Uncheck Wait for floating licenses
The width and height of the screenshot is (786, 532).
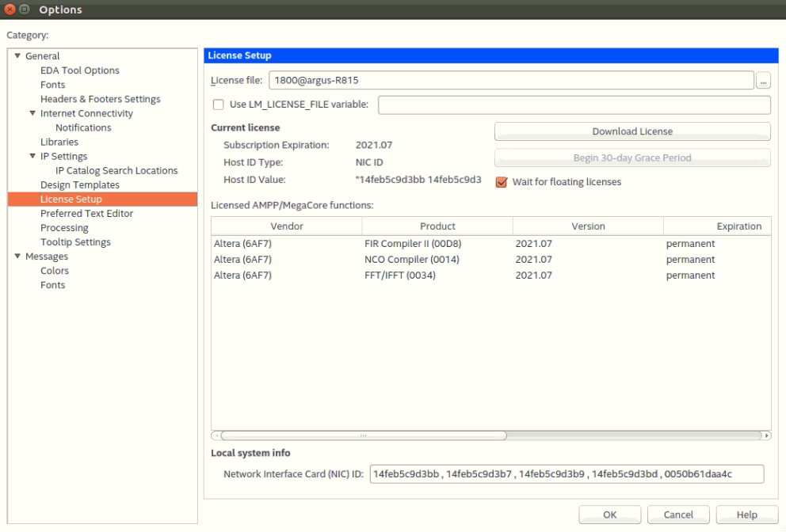tap(501, 182)
